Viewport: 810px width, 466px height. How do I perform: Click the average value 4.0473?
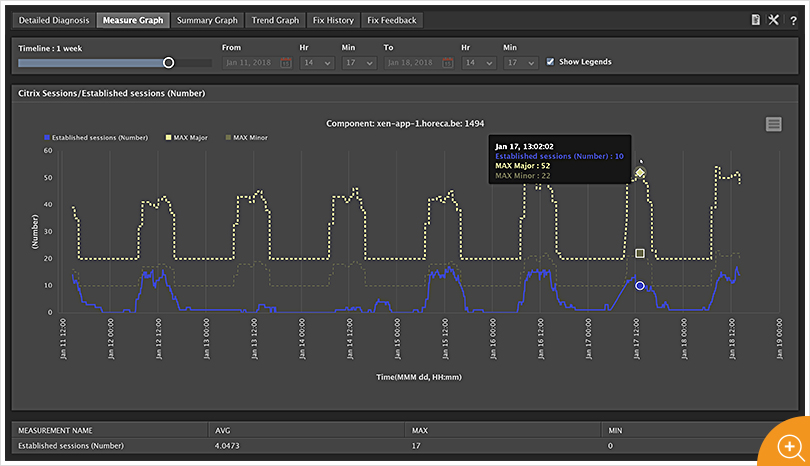tap(227, 446)
